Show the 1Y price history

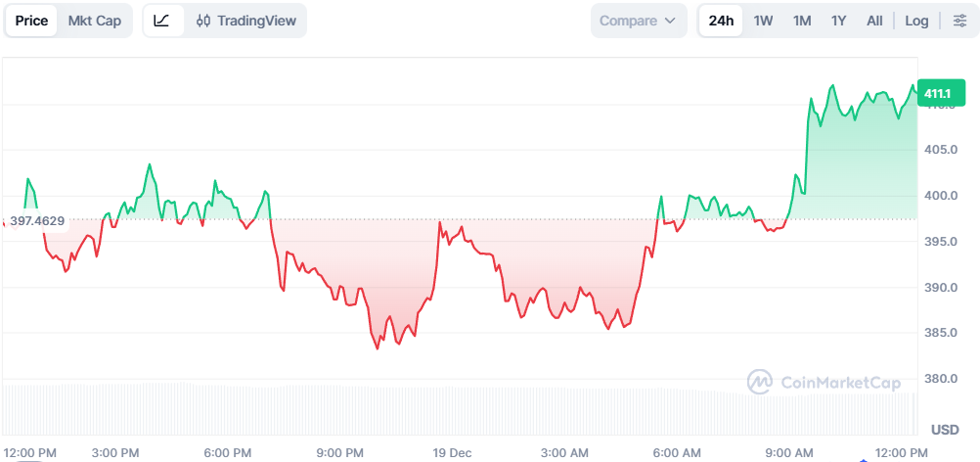pyautogui.click(x=838, y=21)
